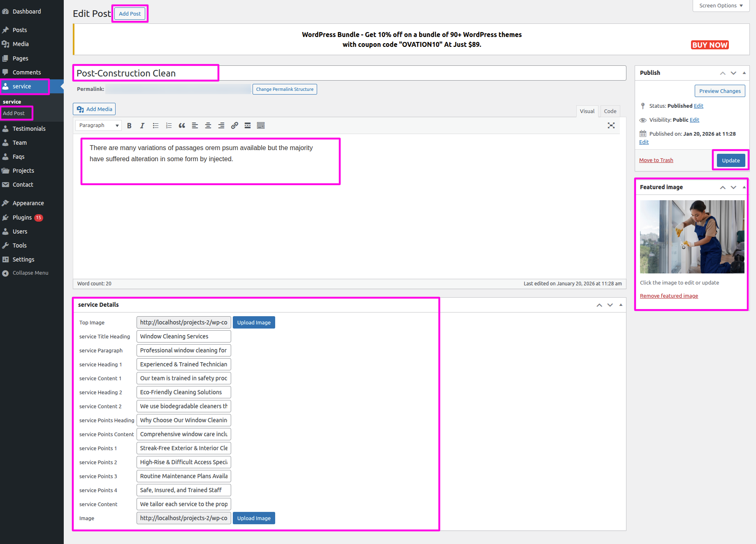
Task: Apply italic formatting in the editor
Action: 142,126
